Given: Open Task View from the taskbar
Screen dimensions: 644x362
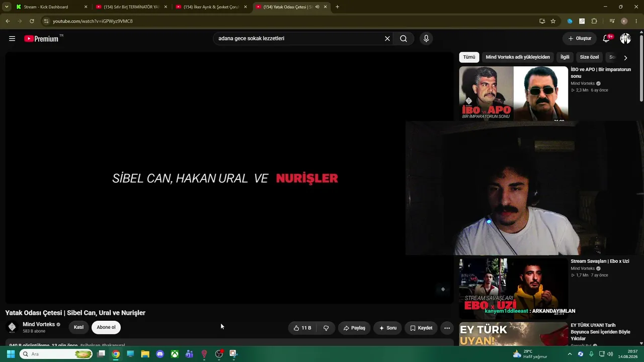Looking at the screenshot, I should (101, 354).
